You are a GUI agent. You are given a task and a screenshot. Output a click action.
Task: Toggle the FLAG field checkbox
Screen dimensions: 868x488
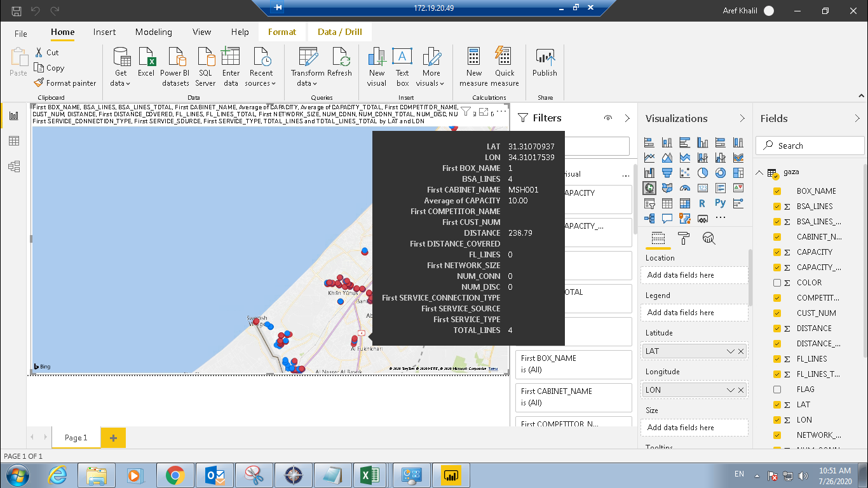(x=777, y=390)
